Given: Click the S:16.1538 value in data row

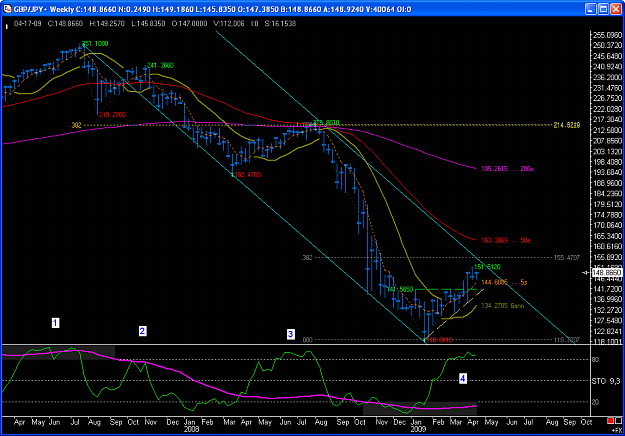Looking at the screenshot, I should pyautogui.click(x=281, y=24).
